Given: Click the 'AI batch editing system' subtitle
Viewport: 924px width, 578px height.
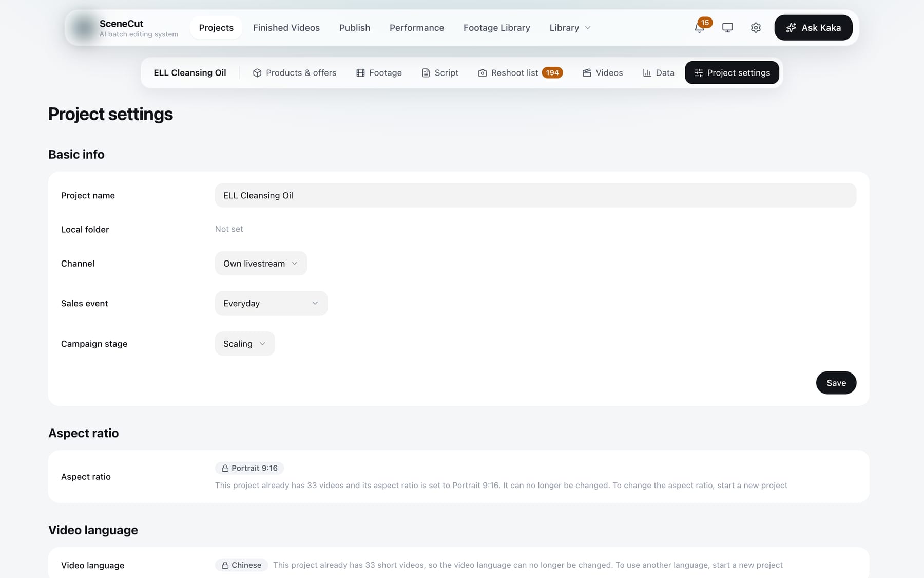Looking at the screenshot, I should pyautogui.click(x=139, y=34).
